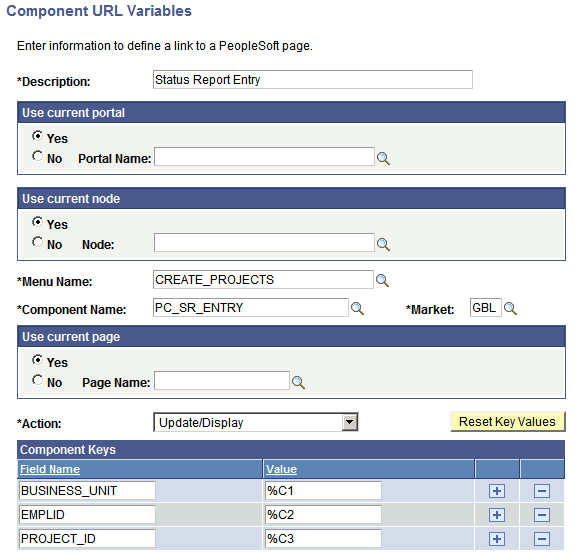
Task: Click the EMPLID field name box
Action: tap(87, 515)
